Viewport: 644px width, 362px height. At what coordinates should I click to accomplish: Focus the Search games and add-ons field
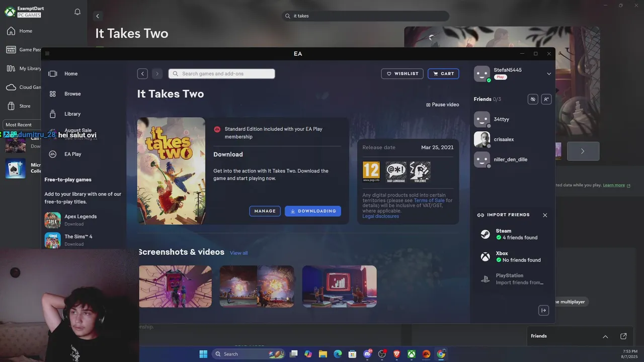pos(222,73)
